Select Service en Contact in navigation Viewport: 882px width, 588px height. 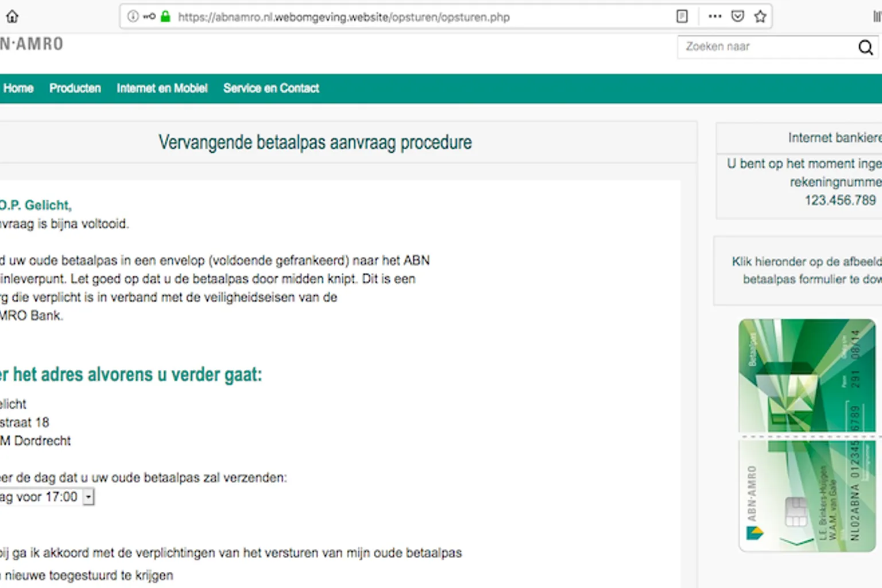click(271, 88)
